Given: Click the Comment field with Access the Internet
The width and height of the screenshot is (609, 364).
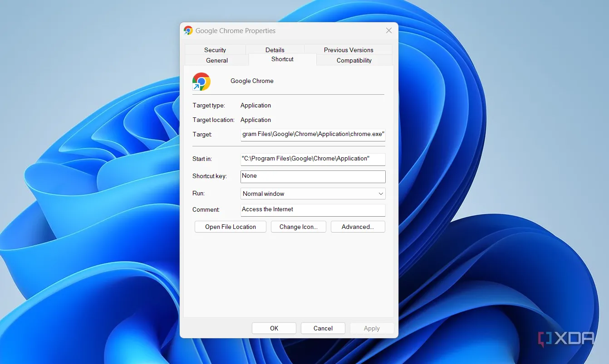Looking at the screenshot, I should 313,210.
